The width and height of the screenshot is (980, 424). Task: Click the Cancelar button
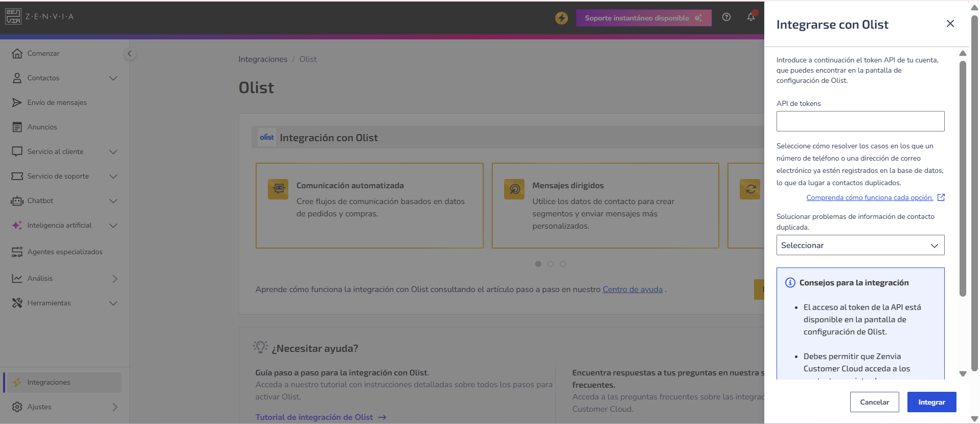874,402
